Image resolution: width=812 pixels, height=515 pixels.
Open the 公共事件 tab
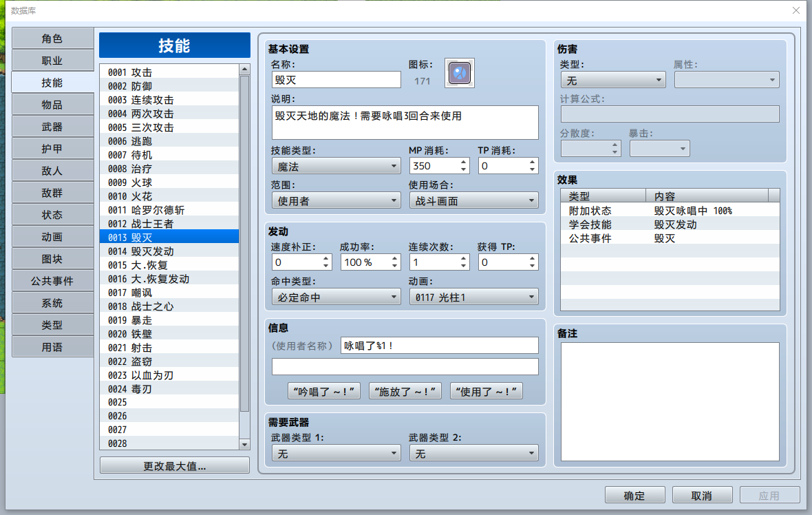tap(52, 281)
